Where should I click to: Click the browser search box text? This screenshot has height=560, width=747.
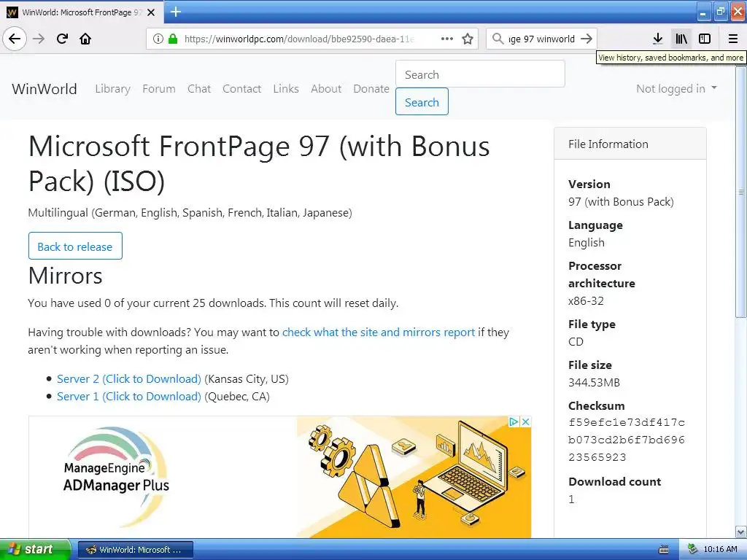pyautogui.click(x=542, y=39)
